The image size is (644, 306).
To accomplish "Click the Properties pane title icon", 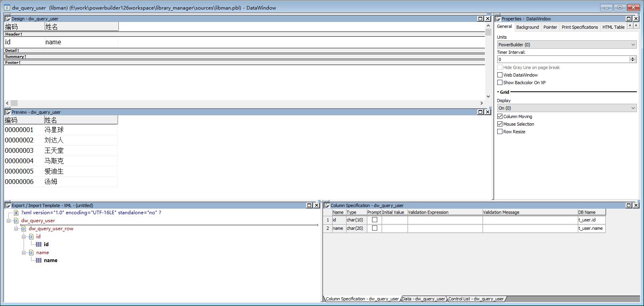I will pyautogui.click(x=498, y=19).
